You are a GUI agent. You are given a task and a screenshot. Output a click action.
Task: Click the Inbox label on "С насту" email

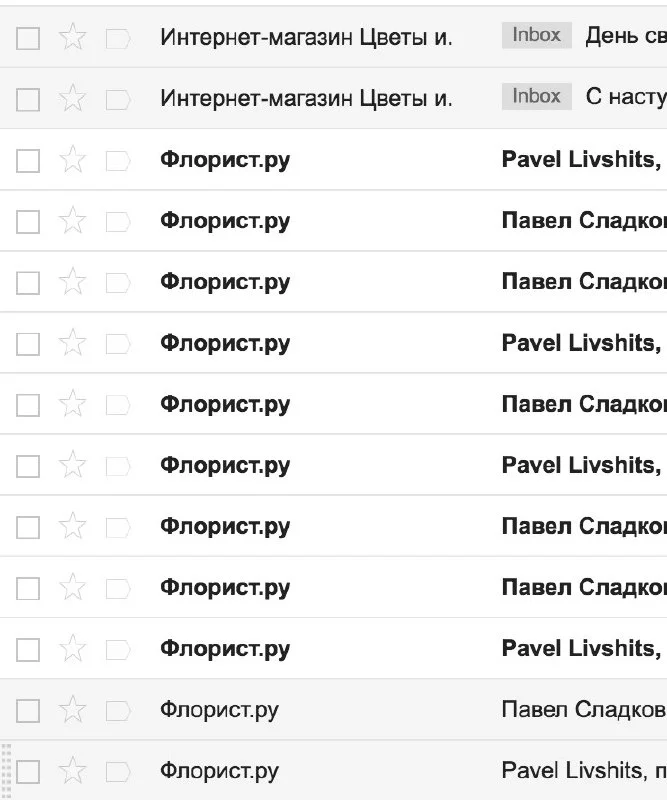pos(536,96)
